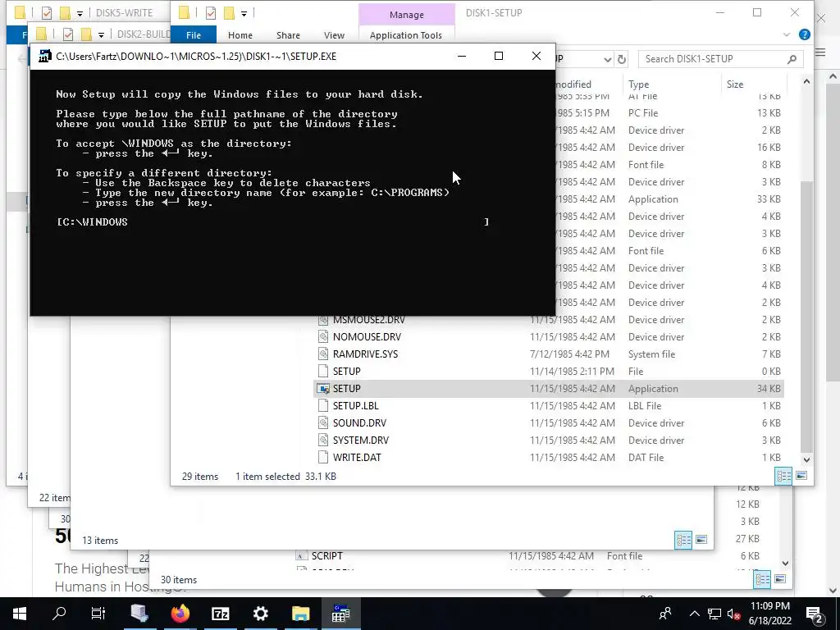
Task: Open the Application Tools tab
Action: pyautogui.click(x=406, y=34)
